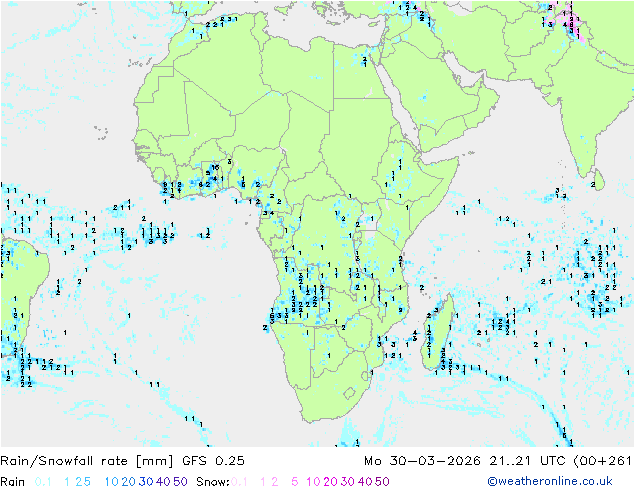Click the Lesotho enclave outline in South Africa
The width and height of the screenshot is (634, 490).
pos(349,393)
